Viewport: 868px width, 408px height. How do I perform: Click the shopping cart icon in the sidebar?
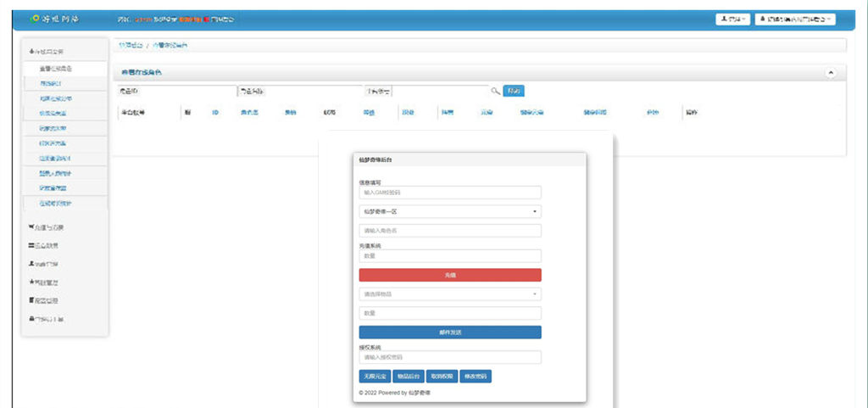(31, 227)
